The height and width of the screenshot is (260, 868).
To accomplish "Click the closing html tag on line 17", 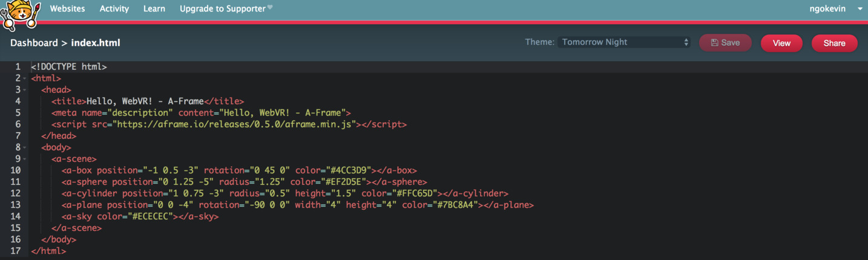I will coord(48,251).
